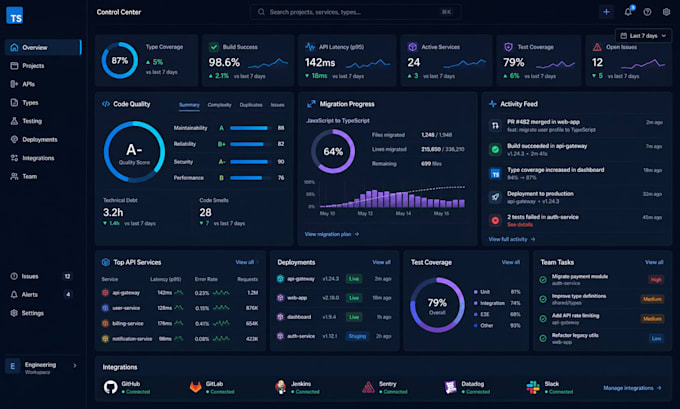Viewport: 680px width, 409px height.
Task: Click the 64% migration progress ring
Action: [x=333, y=151]
